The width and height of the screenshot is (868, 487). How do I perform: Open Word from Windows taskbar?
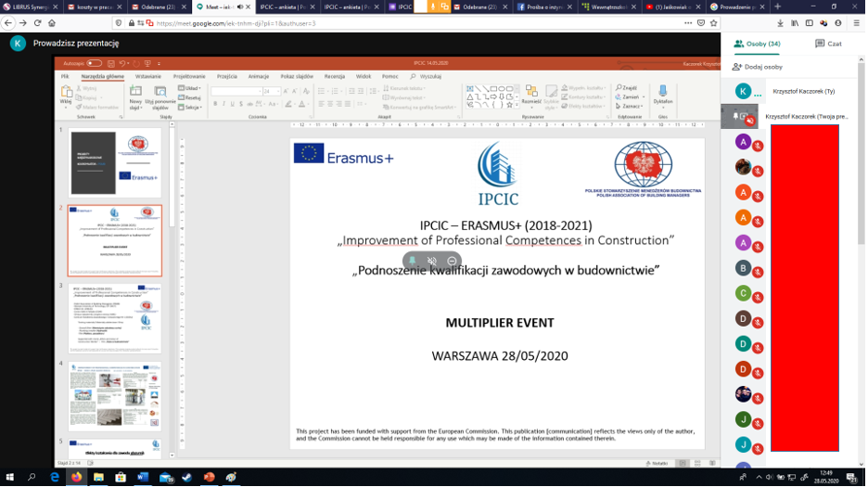[143, 477]
